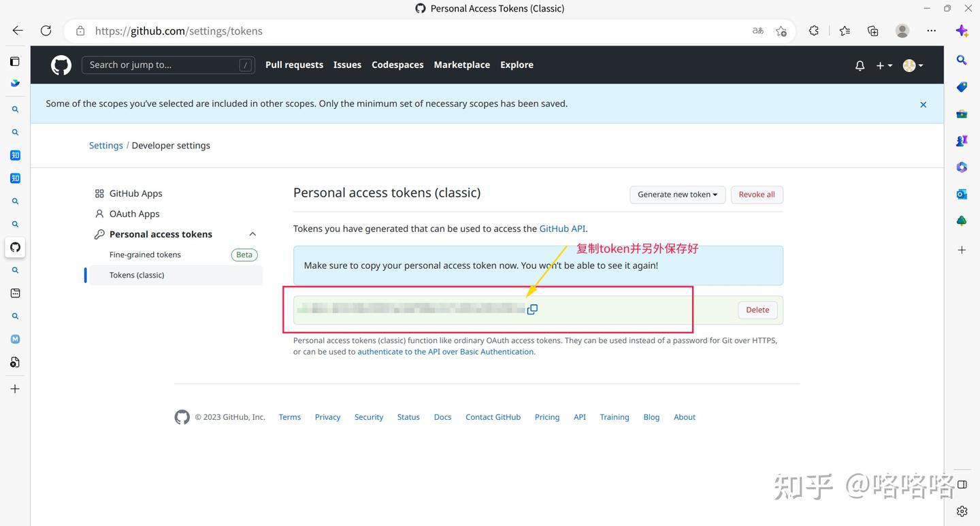This screenshot has height=526, width=980.
Task: Select the GitHub tab in vertical tabs
Action: pyautogui.click(x=15, y=247)
